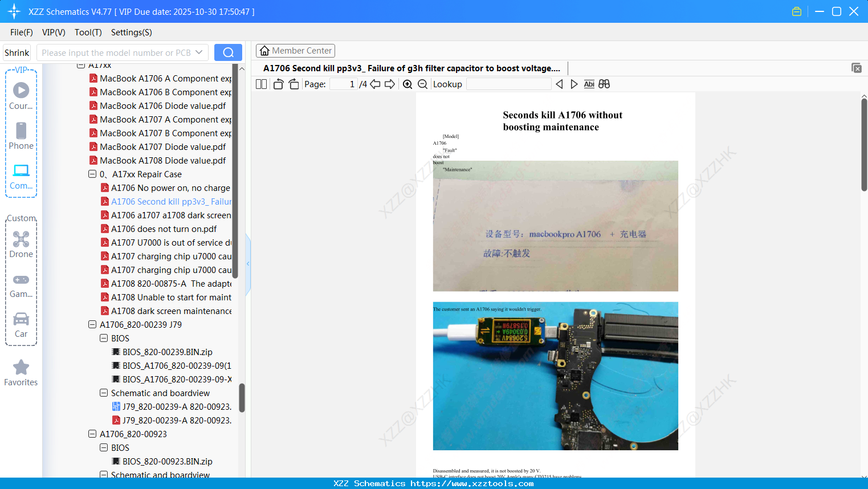Click the Shrink button

coord(17,52)
